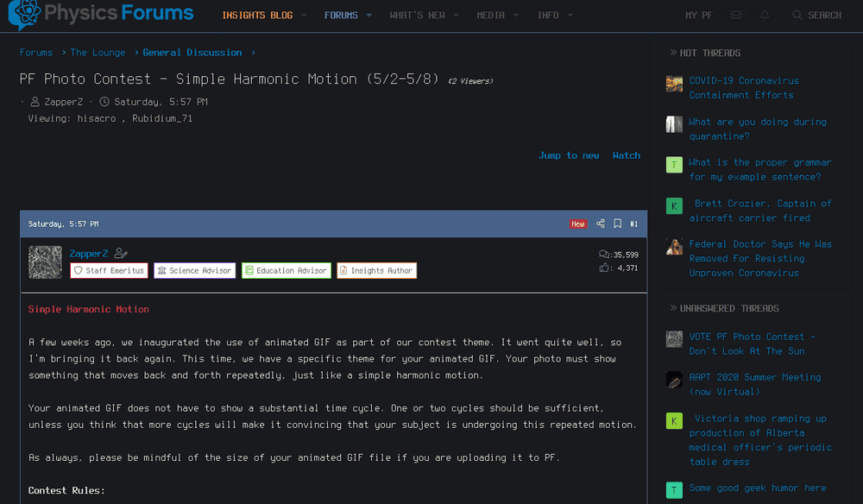Go to The Lounge breadcrumb
The width and height of the screenshot is (863, 504).
click(x=98, y=53)
